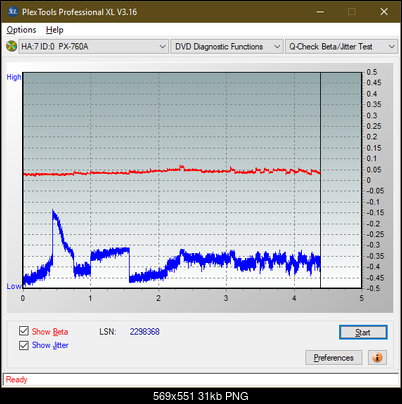Open the Help menu
This screenshot has height=404, width=402.
pos(55,30)
